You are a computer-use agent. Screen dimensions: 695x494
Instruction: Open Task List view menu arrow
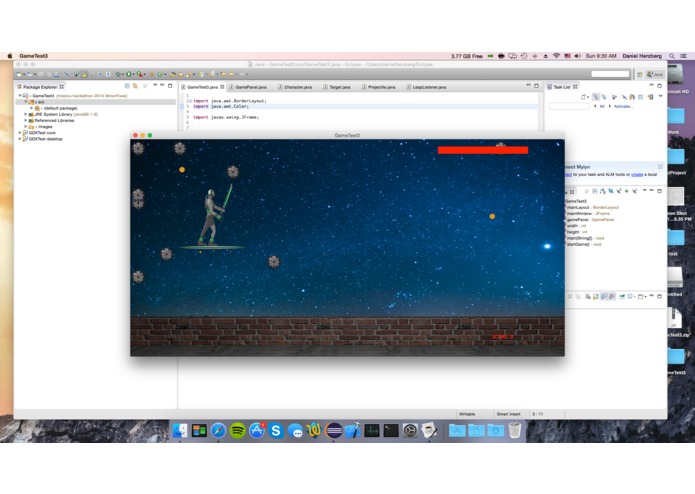660,96
